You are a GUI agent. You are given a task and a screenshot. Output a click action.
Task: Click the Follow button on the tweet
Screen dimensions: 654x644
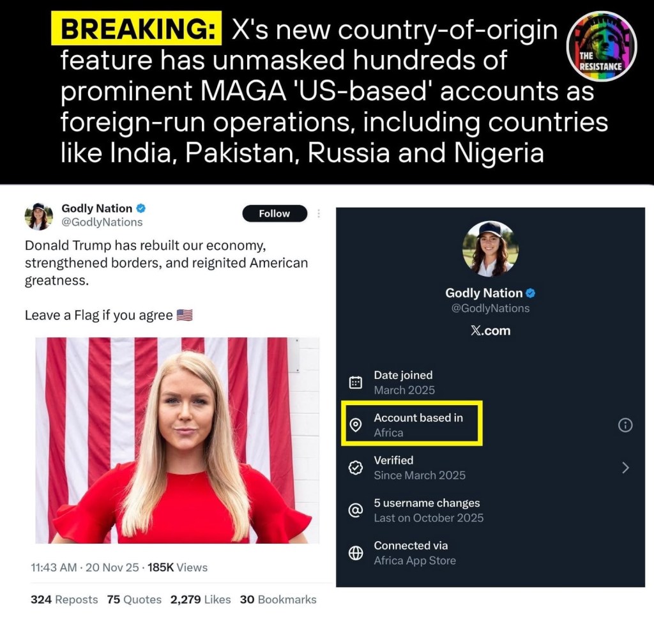click(275, 213)
